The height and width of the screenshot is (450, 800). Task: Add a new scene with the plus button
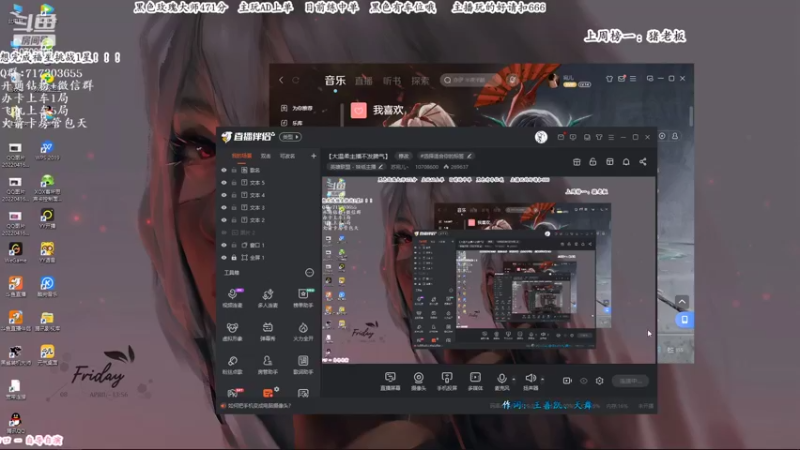click(x=313, y=156)
